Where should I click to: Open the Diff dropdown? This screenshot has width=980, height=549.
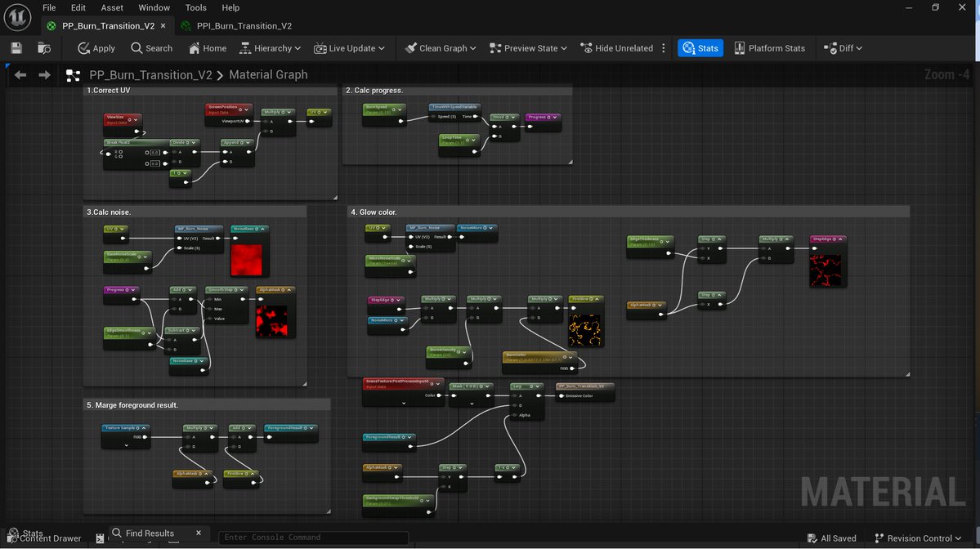click(x=844, y=48)
